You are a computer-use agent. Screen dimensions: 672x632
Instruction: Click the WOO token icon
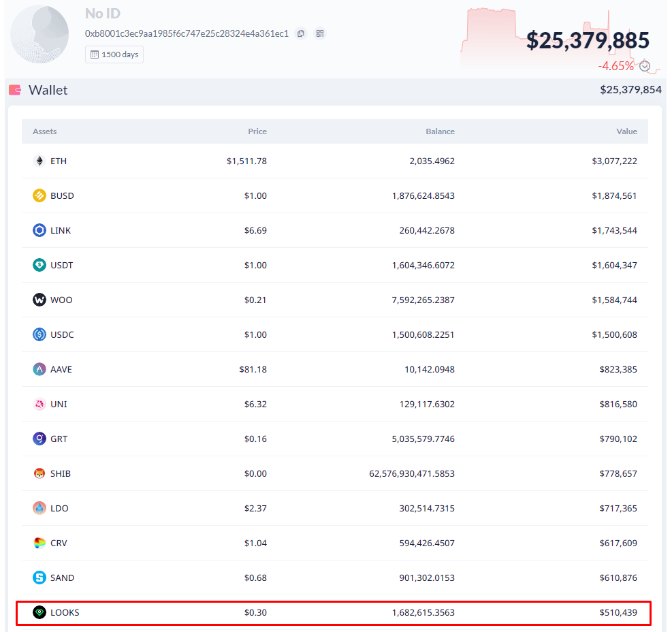point(39,300)
